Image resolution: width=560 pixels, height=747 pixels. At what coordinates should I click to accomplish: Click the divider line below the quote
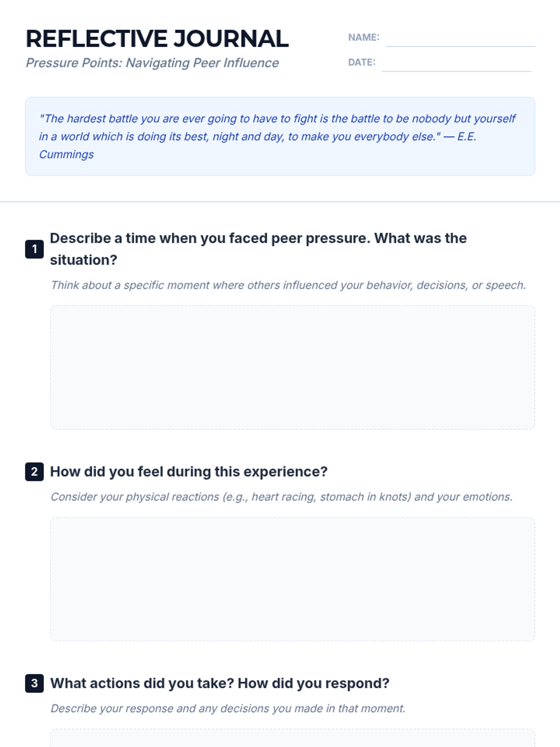[x=280, y=202]
